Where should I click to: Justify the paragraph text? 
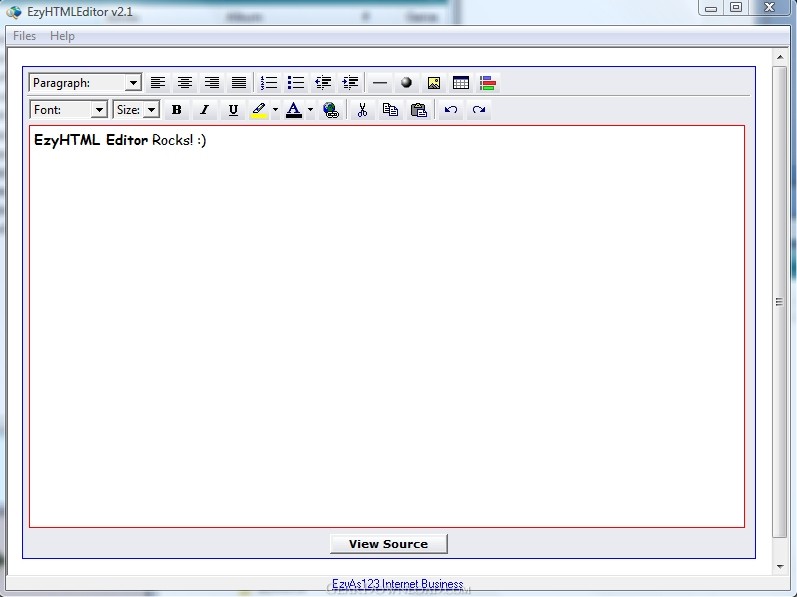pos(239,83)
